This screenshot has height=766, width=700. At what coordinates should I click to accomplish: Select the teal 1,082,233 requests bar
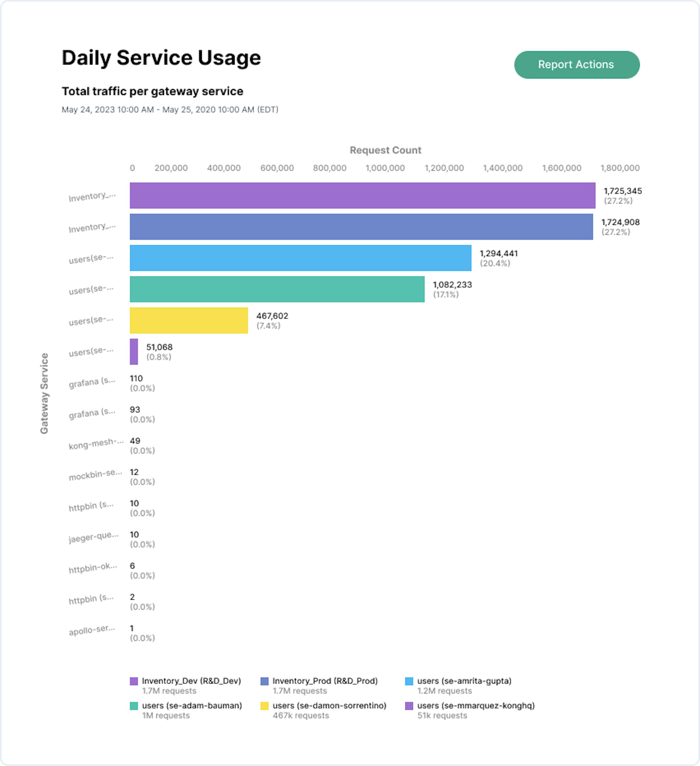277,289
